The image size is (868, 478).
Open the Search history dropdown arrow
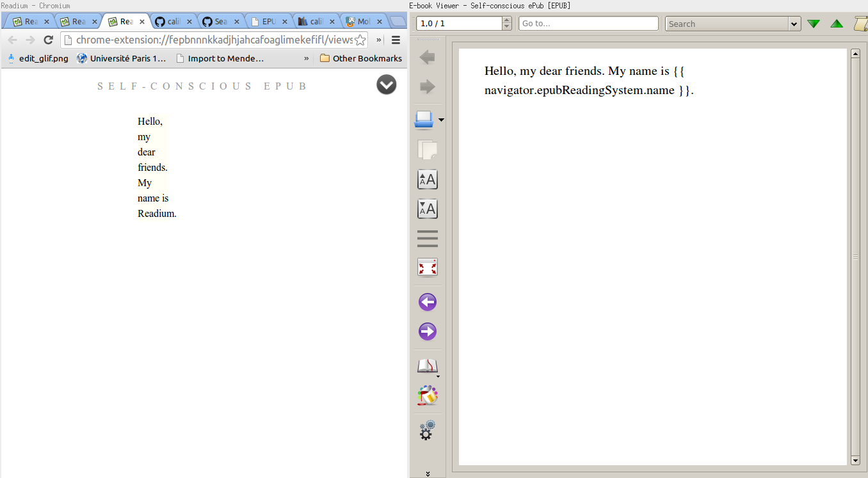[795, 24]
